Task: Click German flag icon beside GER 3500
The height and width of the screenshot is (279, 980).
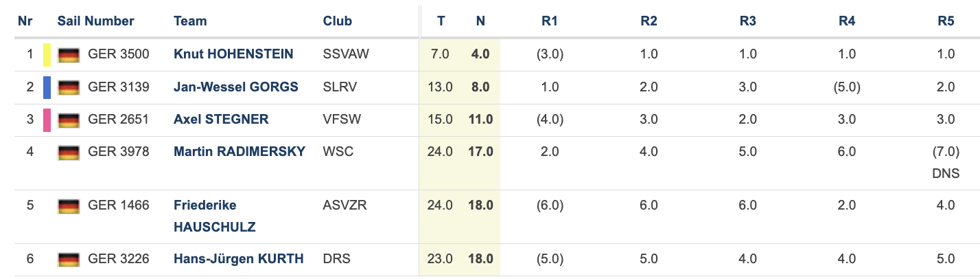Action: point(68,54)
